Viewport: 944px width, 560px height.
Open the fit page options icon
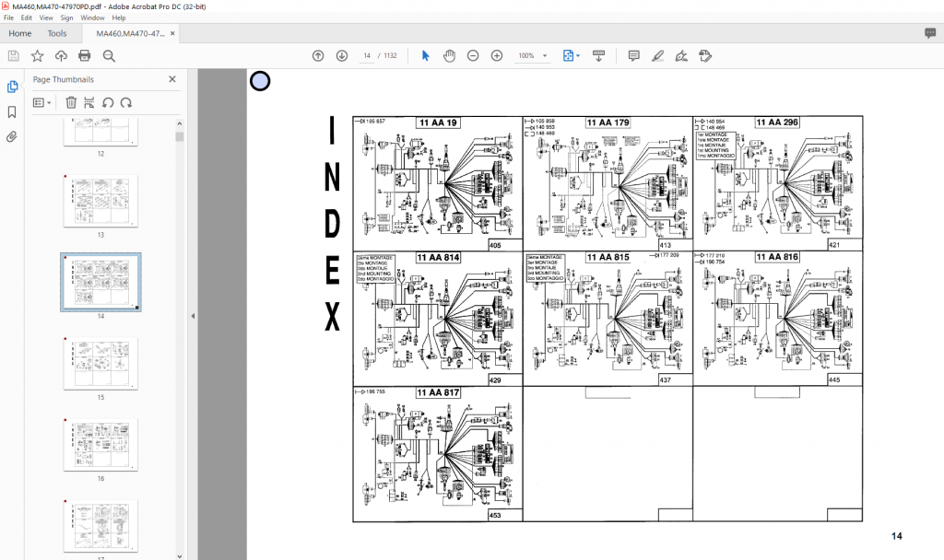(x=568, y=56)
